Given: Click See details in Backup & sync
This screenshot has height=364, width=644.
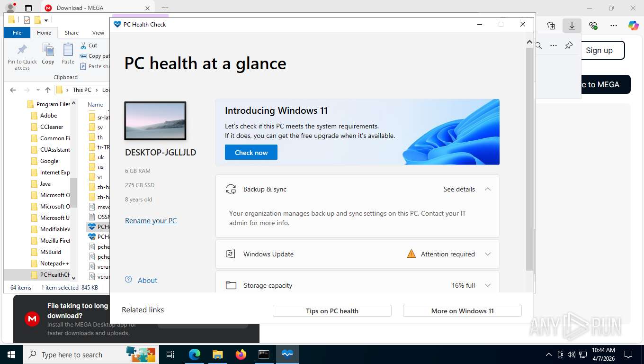Looking at the screenshot, I should [x=459, y=189].
